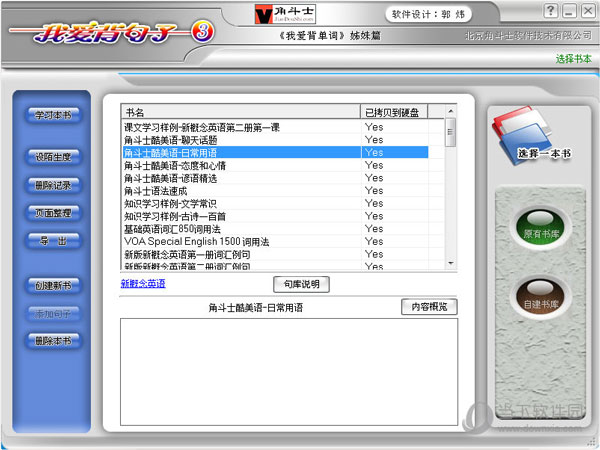This screenshot has height=450, width=600.
Task: Create a new book with 创建新书
Action: [53, 285]
